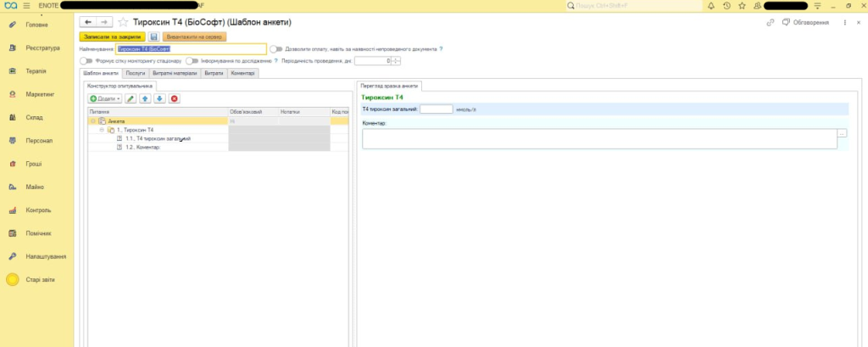This screenshot has height=347, width=868.
Task: Open notifications bell icon
Action: 711,6
